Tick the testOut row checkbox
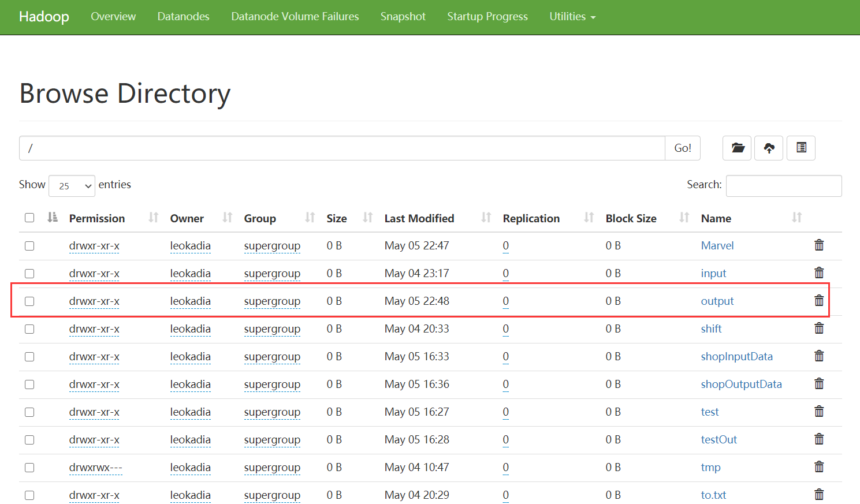 pos(29,440)
